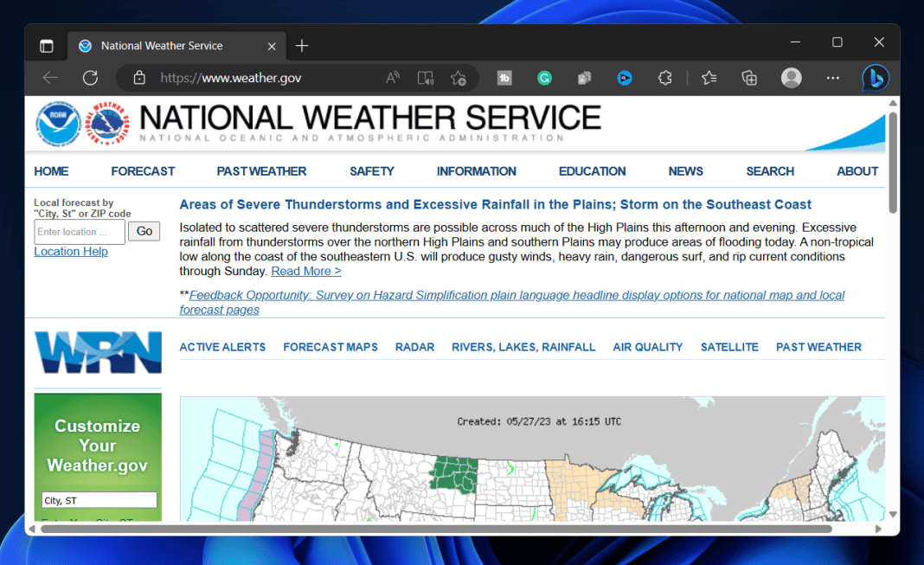Image resolution: width=924 pixels, height=565 pixels.
Task: Switch to the FORECAST menu item
Action: [143, 170]
